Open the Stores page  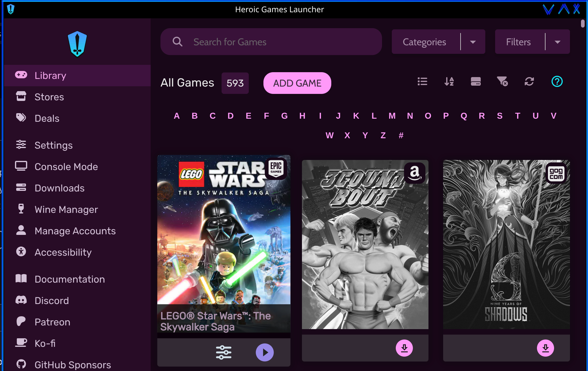click(77, 97)
